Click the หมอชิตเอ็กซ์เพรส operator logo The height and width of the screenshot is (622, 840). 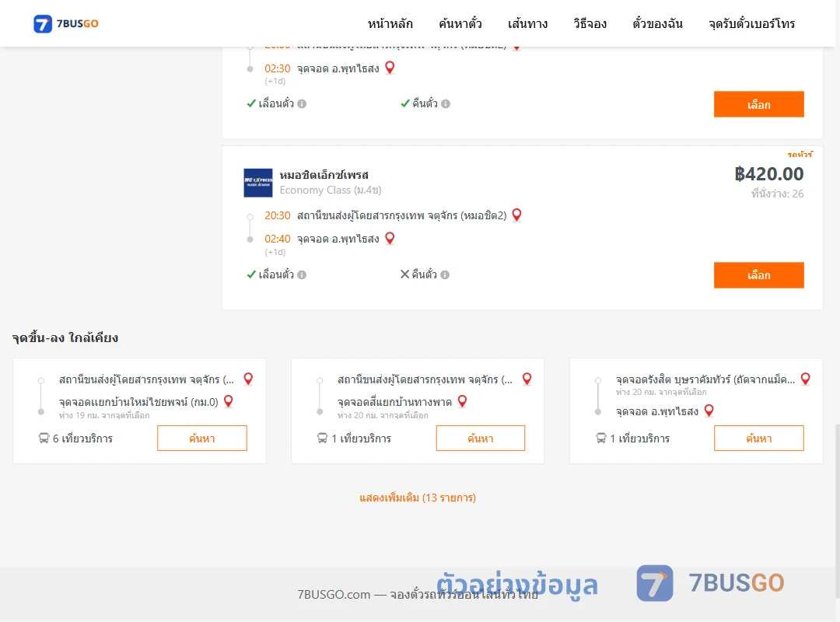coord(258,183)
